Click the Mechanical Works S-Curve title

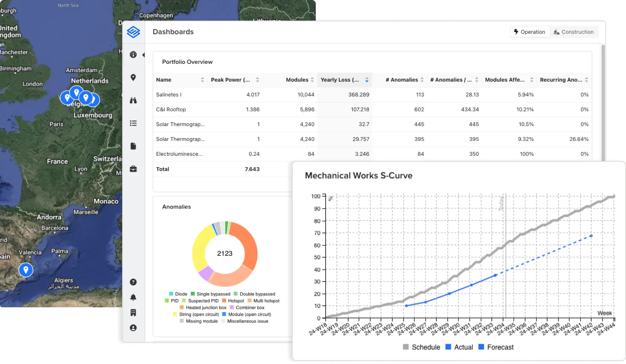point(359,176)
